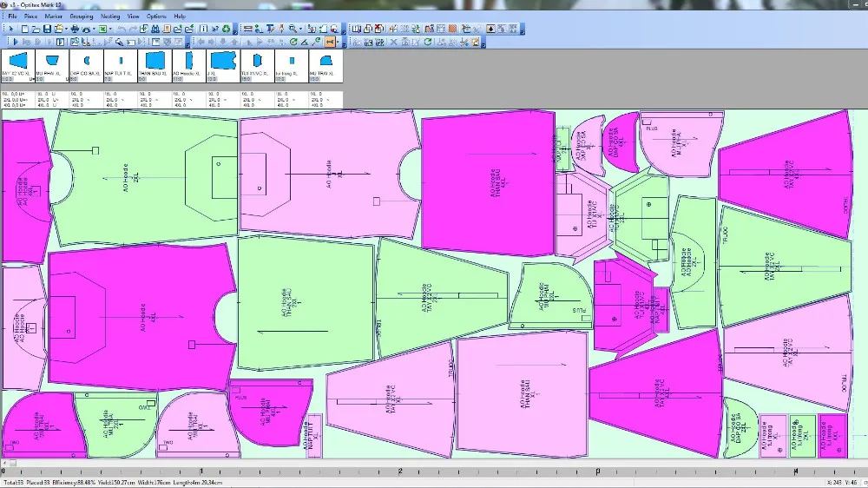Open dropdown arrow beside the zoom tool
The image size is (868, 488).
click(302, 30)
